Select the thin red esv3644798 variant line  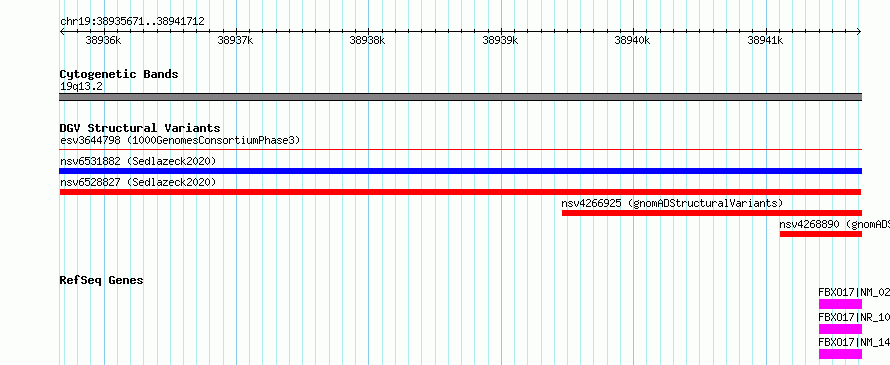click(460, 150)
